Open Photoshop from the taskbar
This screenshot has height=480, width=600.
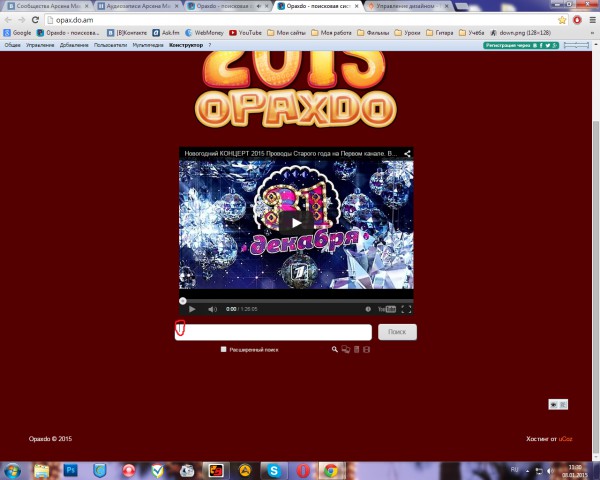[70, 470]
